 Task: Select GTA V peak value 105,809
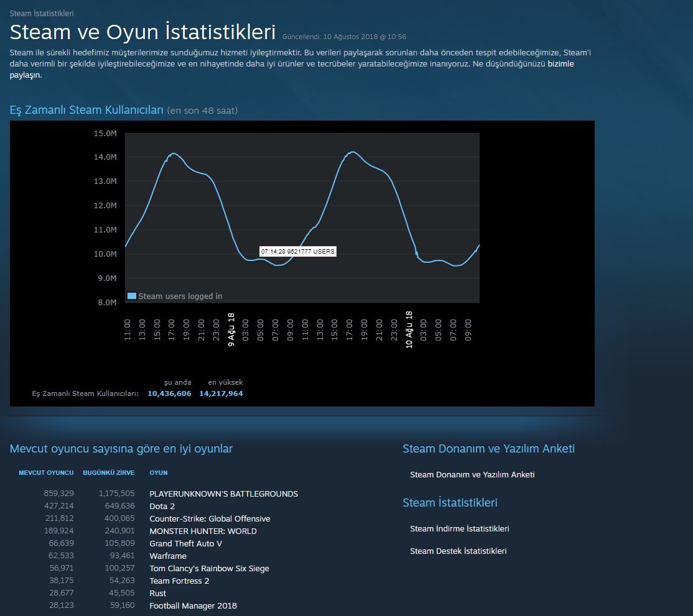tap(120, 543)
